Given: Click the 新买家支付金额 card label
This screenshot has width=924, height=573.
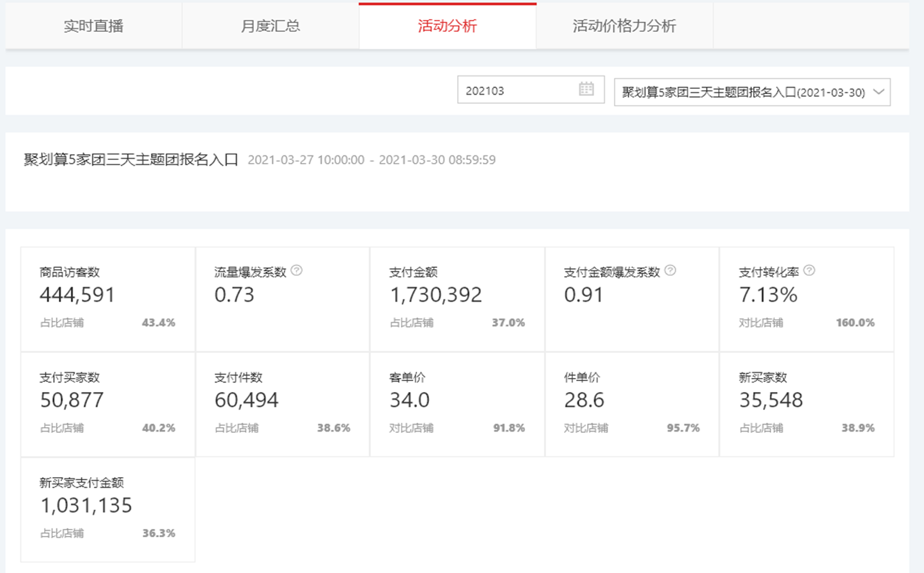Looking at the screenshot, I should pyautogui.click(x=82, y=483).
